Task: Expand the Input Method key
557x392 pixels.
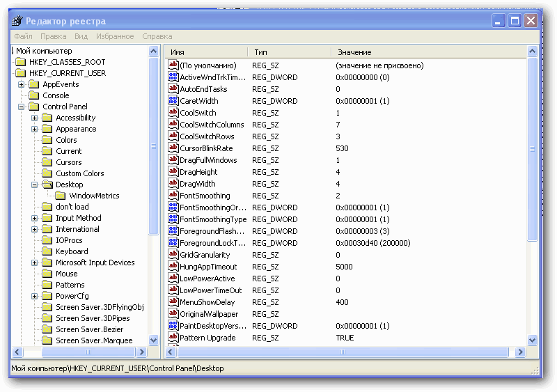Action: [34, 218]
